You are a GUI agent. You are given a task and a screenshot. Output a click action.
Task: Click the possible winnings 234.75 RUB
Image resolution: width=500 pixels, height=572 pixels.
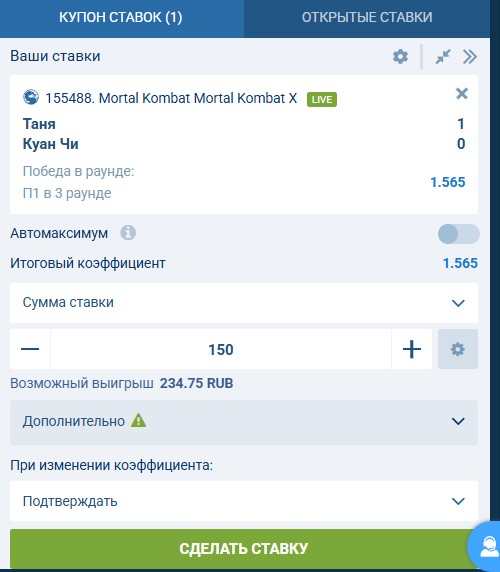[196, 383]
